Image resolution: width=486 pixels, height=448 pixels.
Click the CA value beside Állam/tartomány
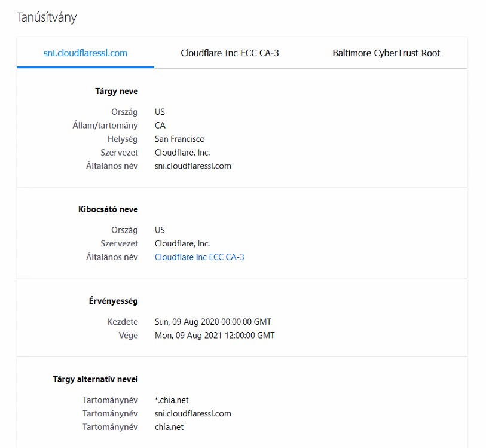(x=160, y=125)
